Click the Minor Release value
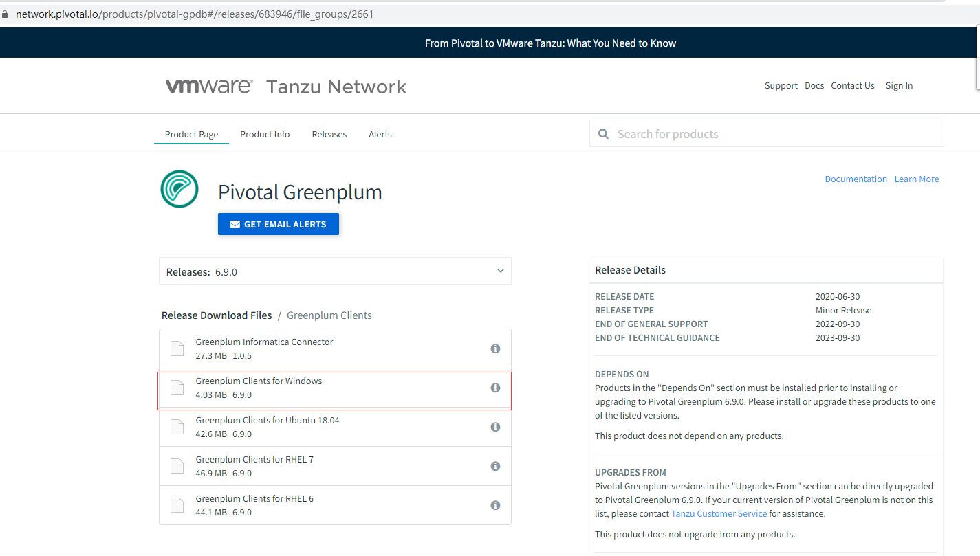 (x=843, y=311)
